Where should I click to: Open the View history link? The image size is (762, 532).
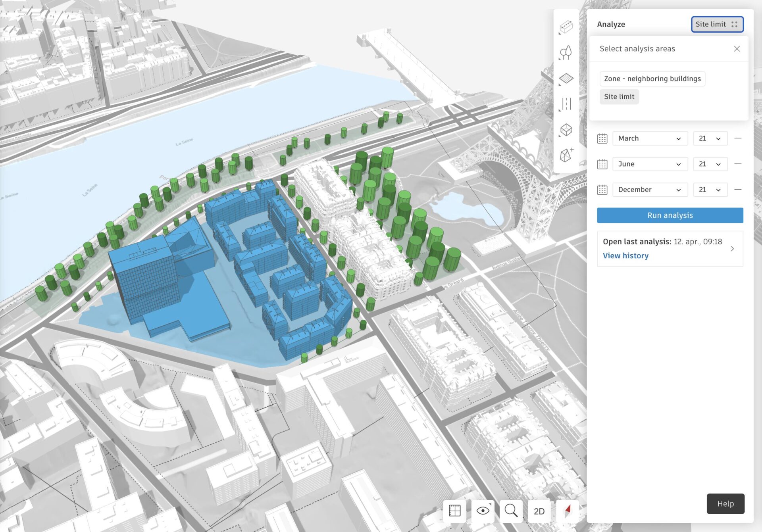coord(625,255)
